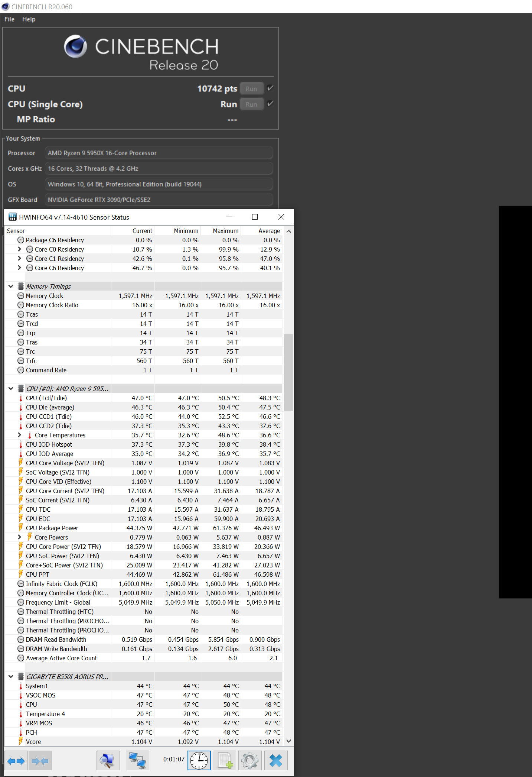The image size is (532, 777).
Task: Click the Memory Clock sensor icon
Action: click(x=21, y=296)
